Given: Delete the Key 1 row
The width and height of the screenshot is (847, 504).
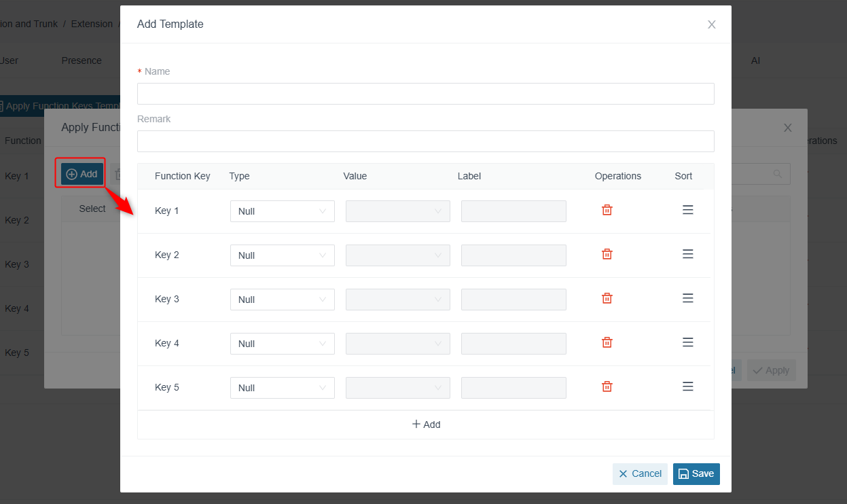Looking at the screenshot, I should coord(607,210).
